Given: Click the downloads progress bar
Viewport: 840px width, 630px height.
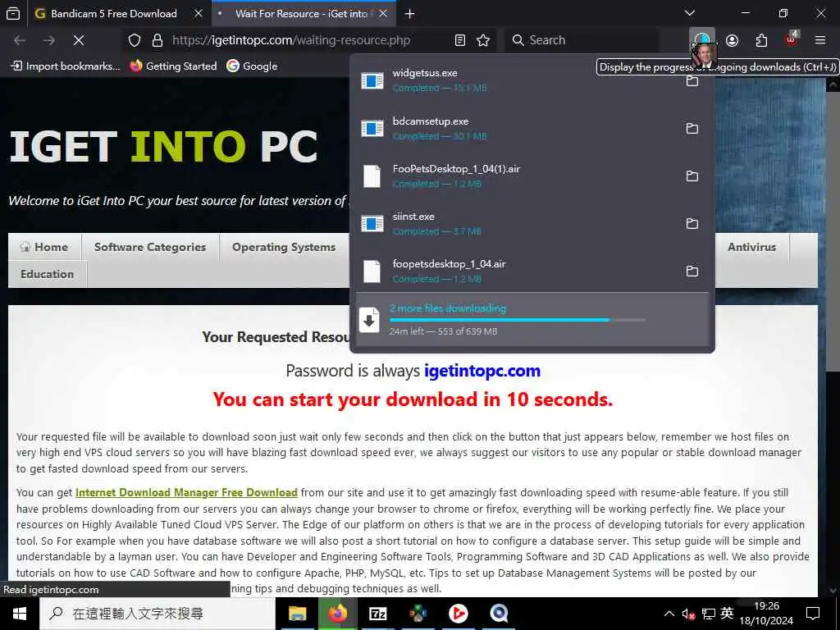Looking at the screenshot, I should click(517, 320).
